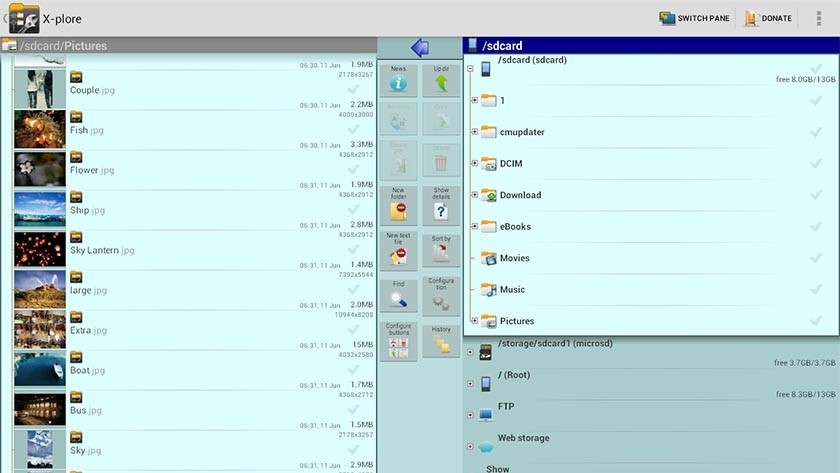Toggle the checkmark for Sky Lantern.jpg

point(353,249)
